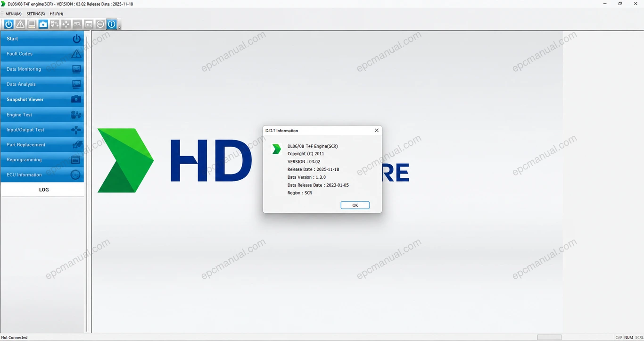Image resolution: width=644 pixels, height=341 pixels.
Task: Click the engine test toolbar icon
Action: 54,24
